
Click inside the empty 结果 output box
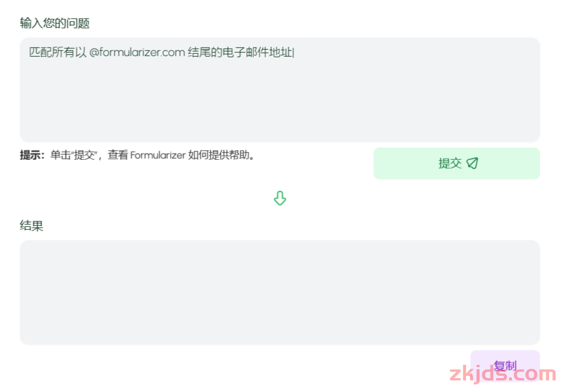tap(280, 292)
